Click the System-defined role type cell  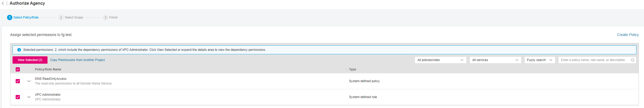[363, 97]
